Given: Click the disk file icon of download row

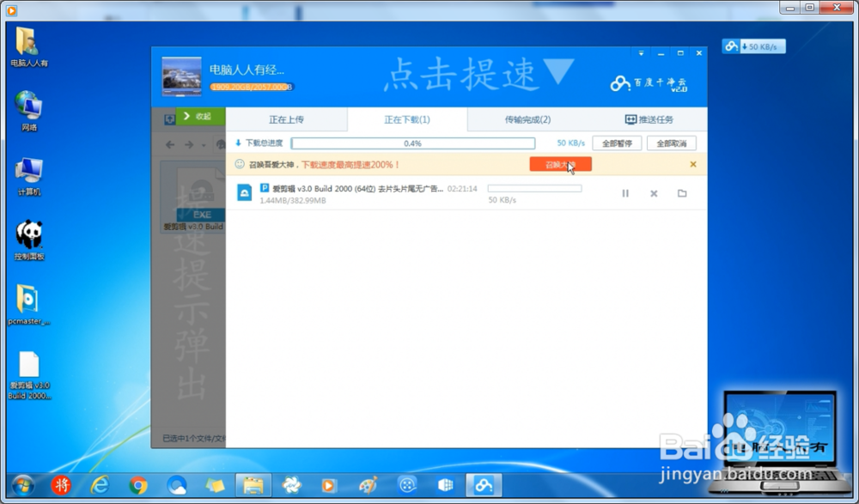Looking at the screenshot, I should tap(244, 193).
